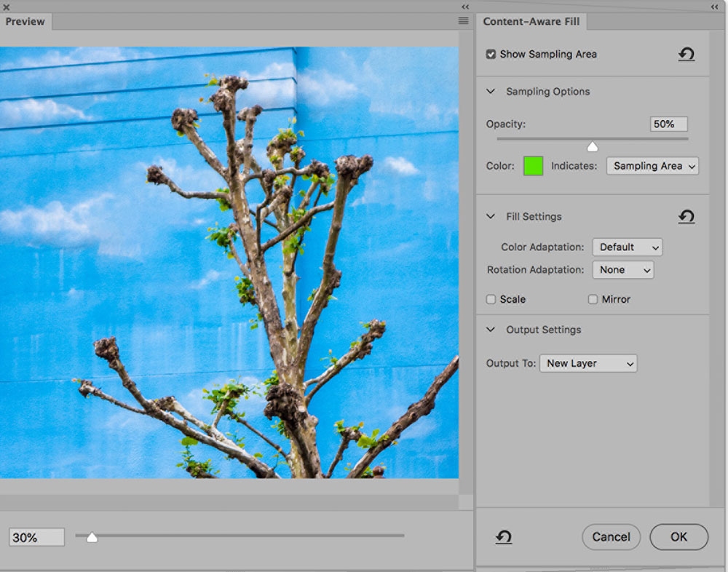Click the preview horizontal scrollbar
This screenshot has height=572, width=728.
click(x=229, y=502)
